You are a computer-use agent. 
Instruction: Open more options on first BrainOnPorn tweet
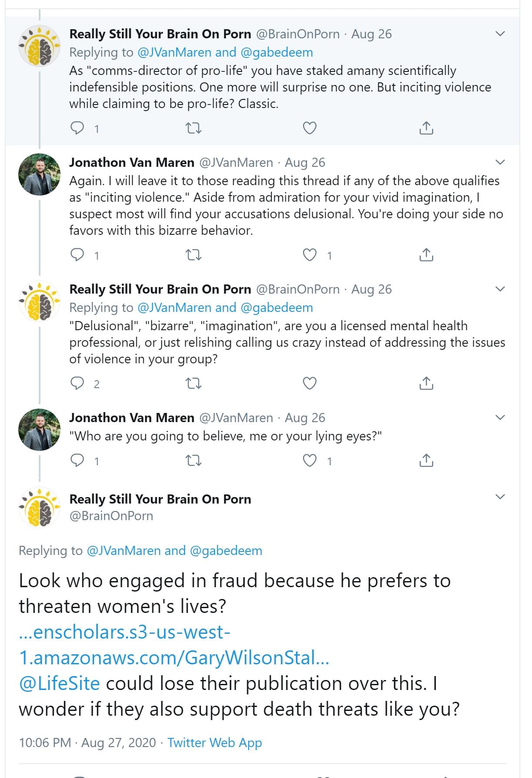500,34
